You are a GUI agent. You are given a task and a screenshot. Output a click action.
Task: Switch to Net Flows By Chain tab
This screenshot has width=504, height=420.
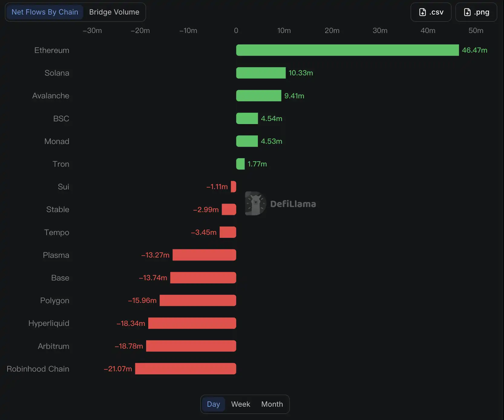click(45, 12)
